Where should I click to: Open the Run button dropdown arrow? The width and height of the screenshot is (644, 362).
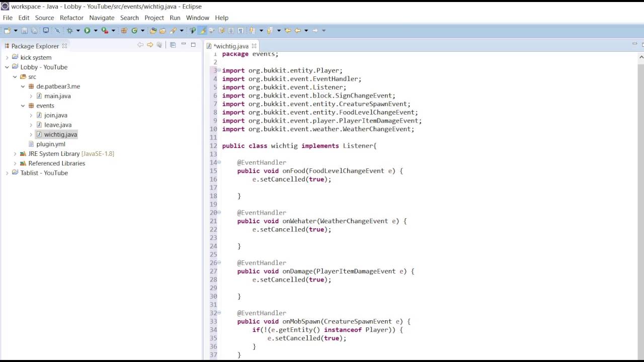coord(96,31)
